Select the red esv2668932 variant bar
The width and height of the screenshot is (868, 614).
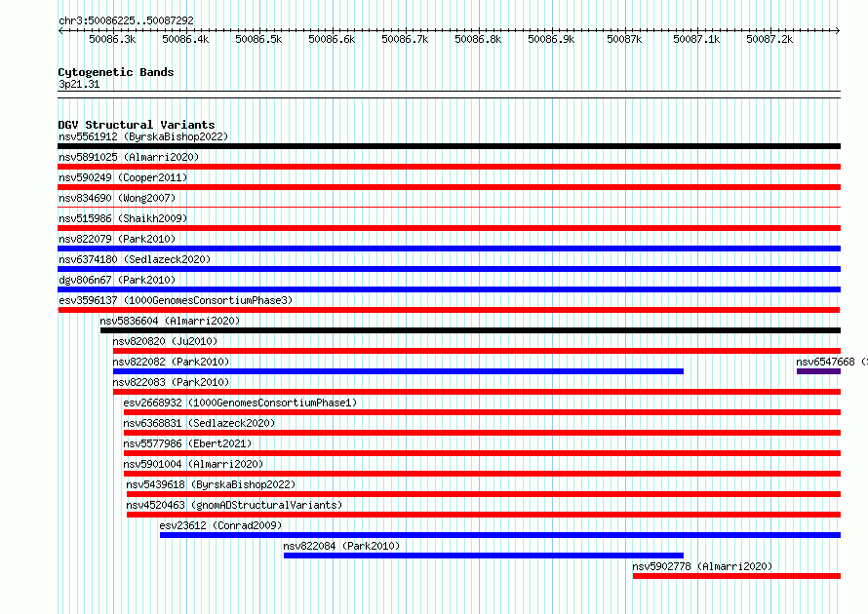482,412
